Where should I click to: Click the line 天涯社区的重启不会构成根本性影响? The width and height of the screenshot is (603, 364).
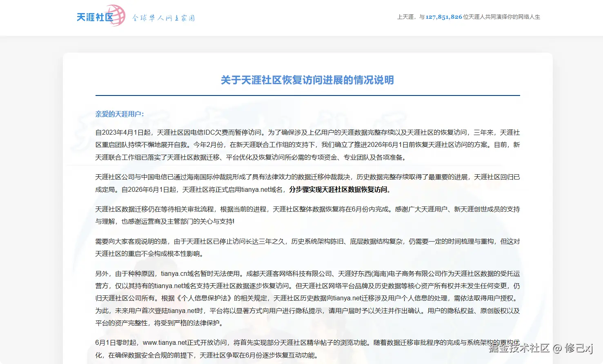pyautogui.click(x=149, y=254)
